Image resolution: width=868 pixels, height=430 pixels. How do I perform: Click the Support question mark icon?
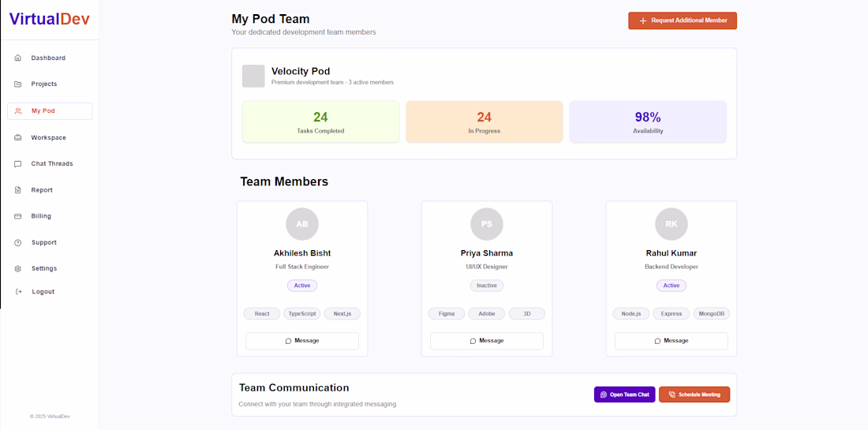17,242
